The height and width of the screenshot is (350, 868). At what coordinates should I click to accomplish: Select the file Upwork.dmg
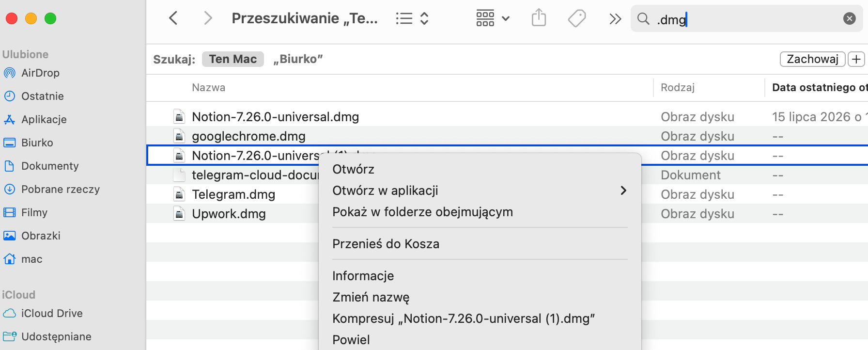pyautogui.click(x=229, y=214)
